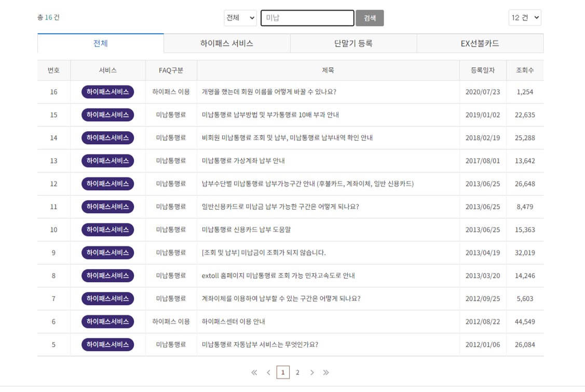This screenshot has height=392, width=585.
Task: Open 미납통행료 자동납부 서비스는 무엇인가요?
Action: tap(260, 345)
